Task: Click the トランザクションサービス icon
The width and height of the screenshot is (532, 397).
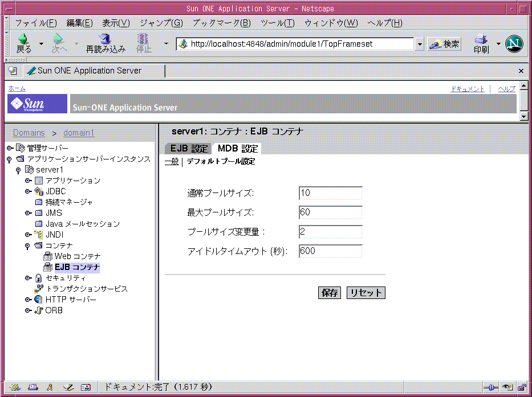Action: [39, 289]
